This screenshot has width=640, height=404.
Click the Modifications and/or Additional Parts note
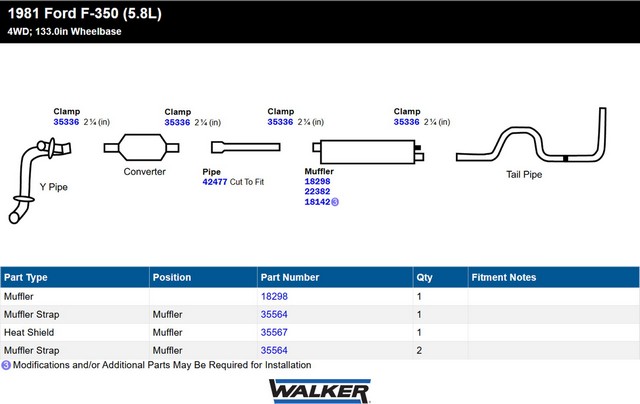(x=162, y=365)
